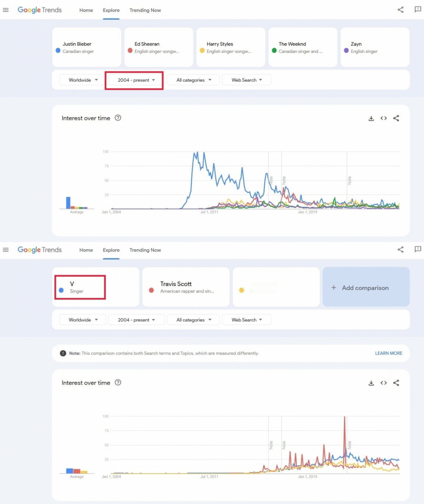Share the Justin Bieber interest over time chart

point(396,118)
